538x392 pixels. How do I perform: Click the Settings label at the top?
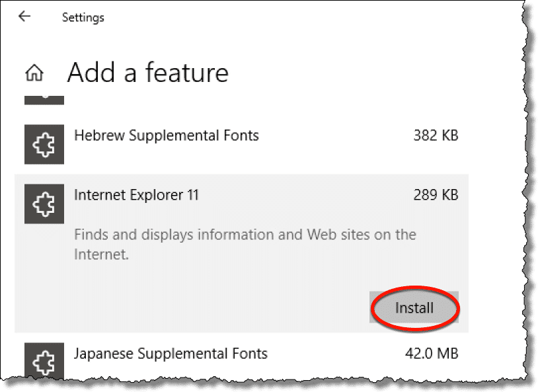click(83, 18)
